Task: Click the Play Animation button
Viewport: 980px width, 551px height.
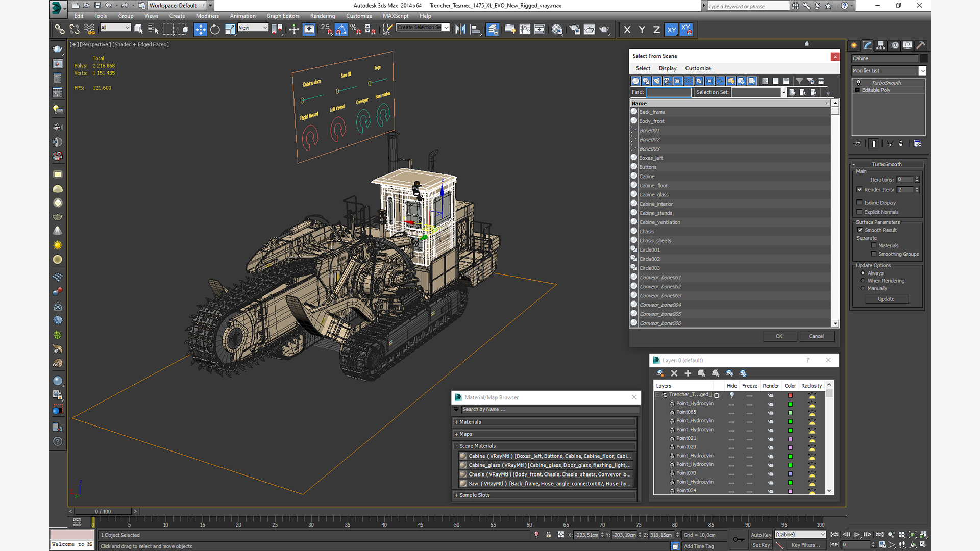Action: tap(857, 534)
